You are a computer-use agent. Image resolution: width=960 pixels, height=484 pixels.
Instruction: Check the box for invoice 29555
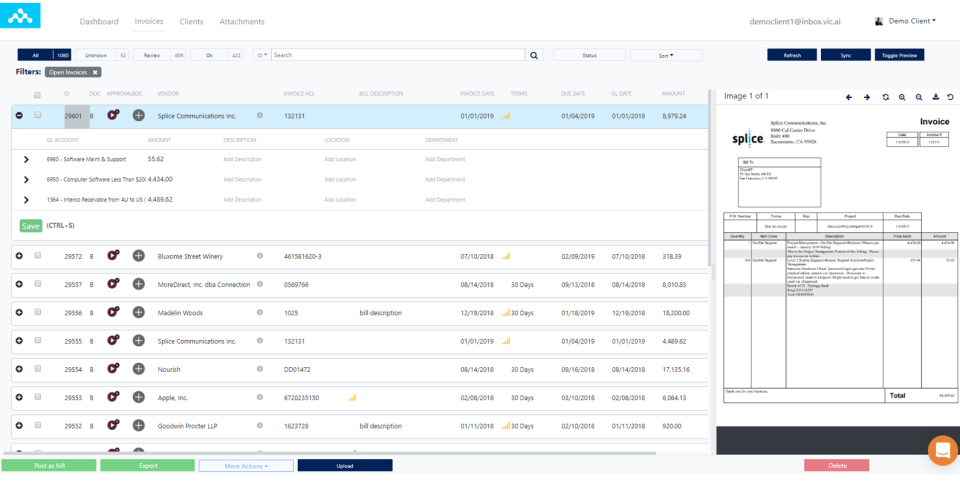click(37, 340)
